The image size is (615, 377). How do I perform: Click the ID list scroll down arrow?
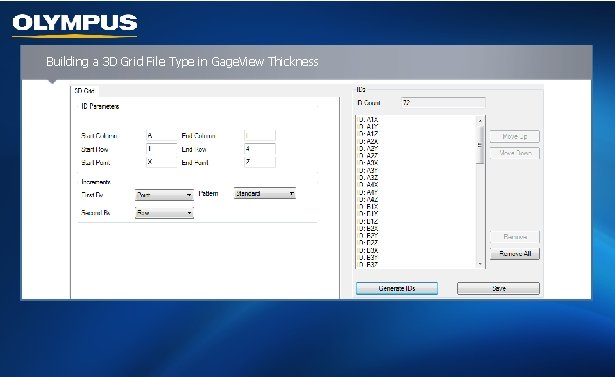[480, 264]
